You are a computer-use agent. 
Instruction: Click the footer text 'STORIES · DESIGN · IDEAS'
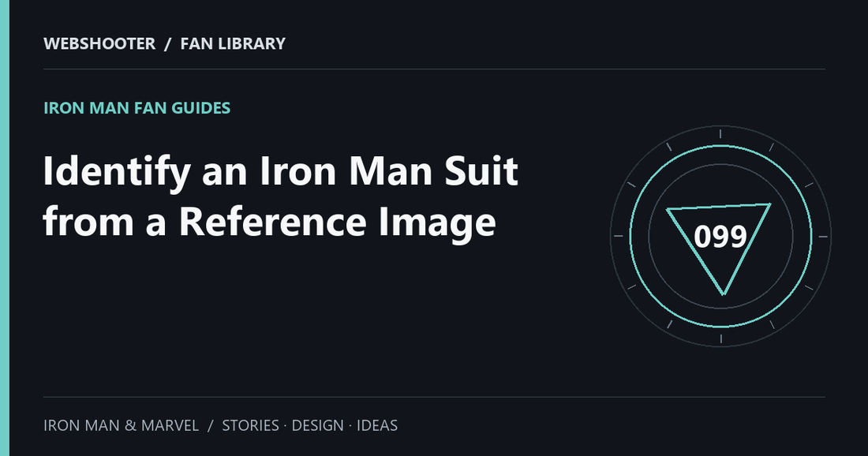tap(310, 425)
